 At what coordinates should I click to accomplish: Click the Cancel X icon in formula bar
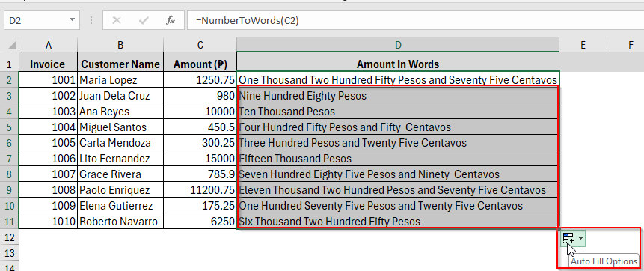click(117, 20)
